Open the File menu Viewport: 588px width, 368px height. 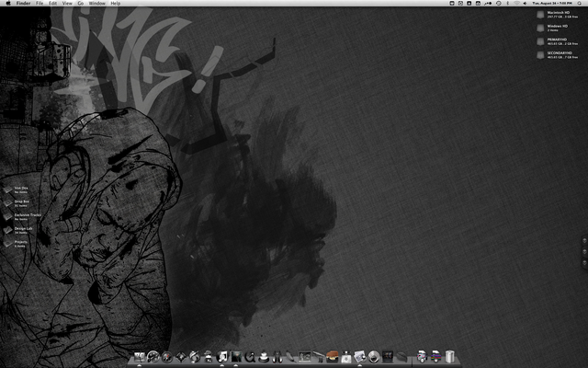pyautogui.click(x=40, y=4)
